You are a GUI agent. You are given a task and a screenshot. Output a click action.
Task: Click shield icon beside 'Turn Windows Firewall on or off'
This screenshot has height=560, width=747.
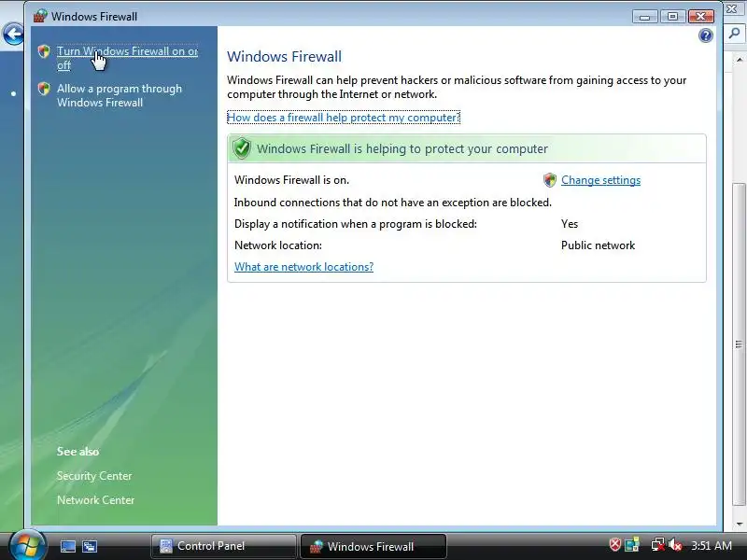coord(44,51)
